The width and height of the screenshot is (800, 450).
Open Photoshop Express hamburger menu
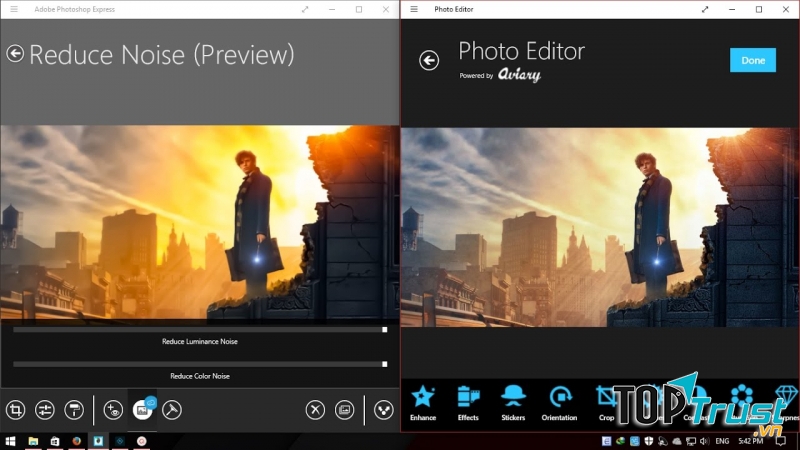pos(14,9)
